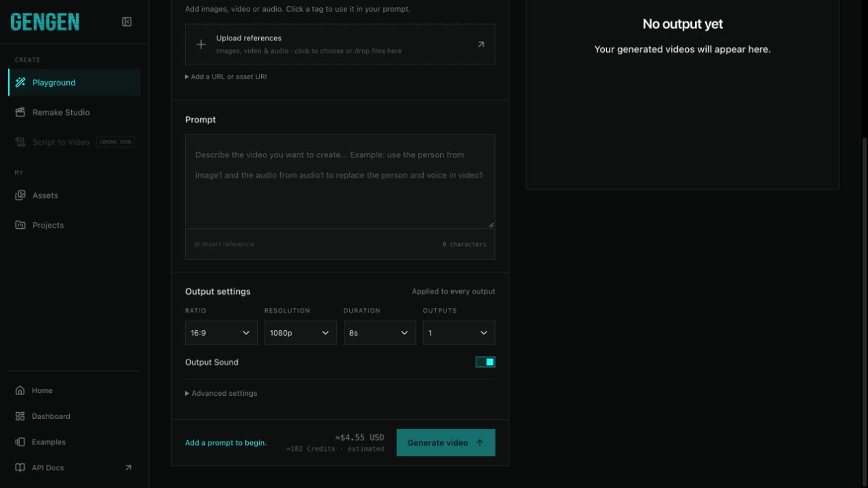Screen dimensions: 868x488
Task: Click the Examples gallery icon
Action: (x=20, y=442)
